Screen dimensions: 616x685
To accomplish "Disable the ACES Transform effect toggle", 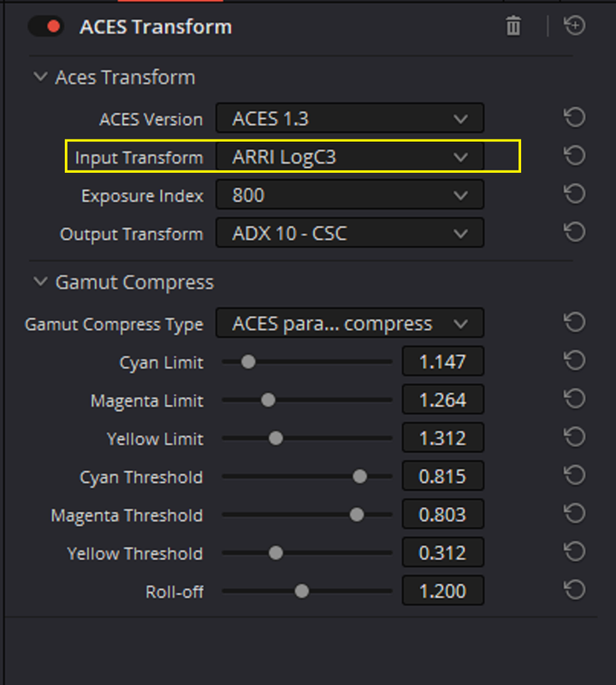I will 46,27.
